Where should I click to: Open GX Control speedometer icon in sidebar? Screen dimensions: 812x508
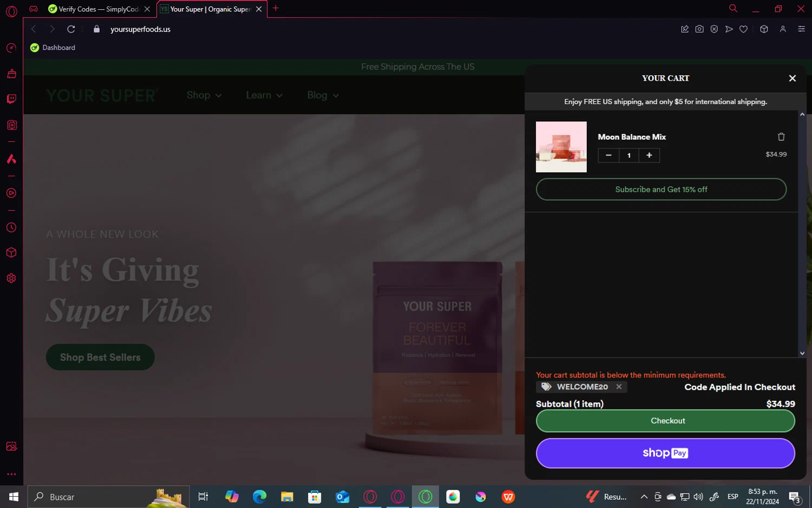click(11, 49)
